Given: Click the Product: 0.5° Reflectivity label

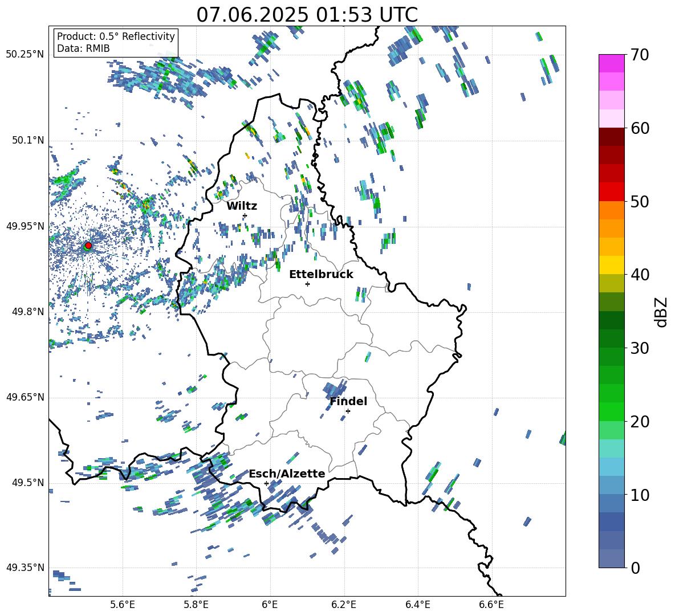Looking at the screenshot, I should click(x=116, y=36).
